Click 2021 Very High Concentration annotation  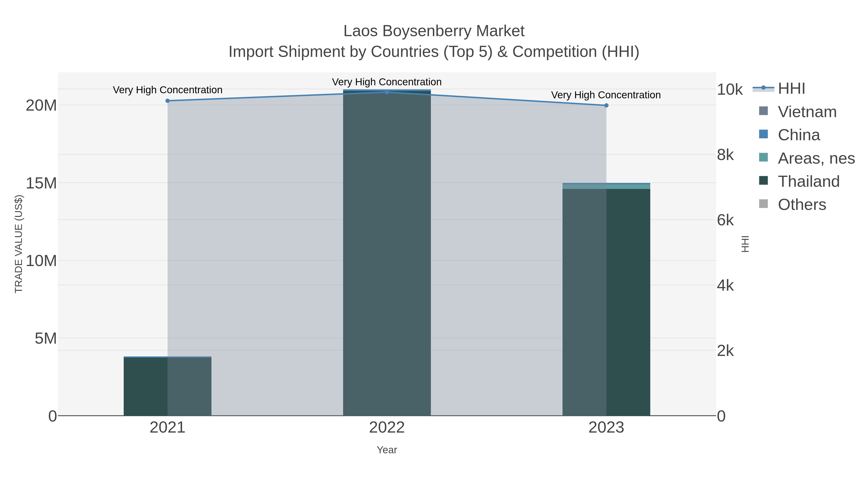point(168,90)
